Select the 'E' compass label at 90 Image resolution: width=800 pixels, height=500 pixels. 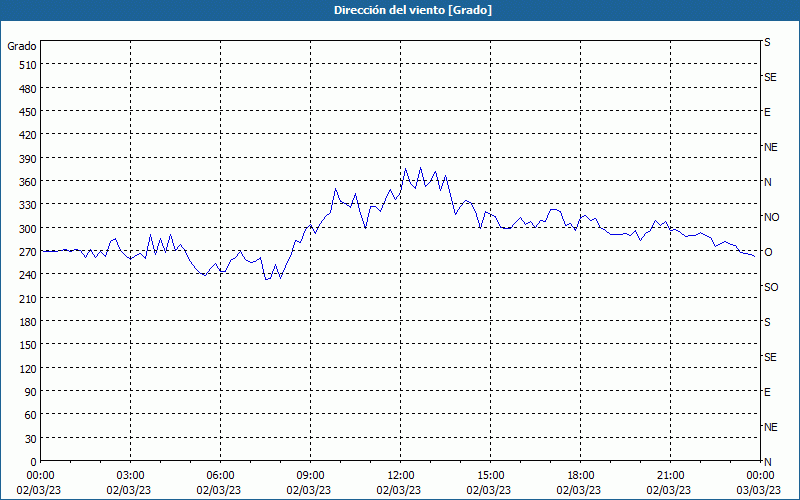pyautogui.click(x=767, y=392)
